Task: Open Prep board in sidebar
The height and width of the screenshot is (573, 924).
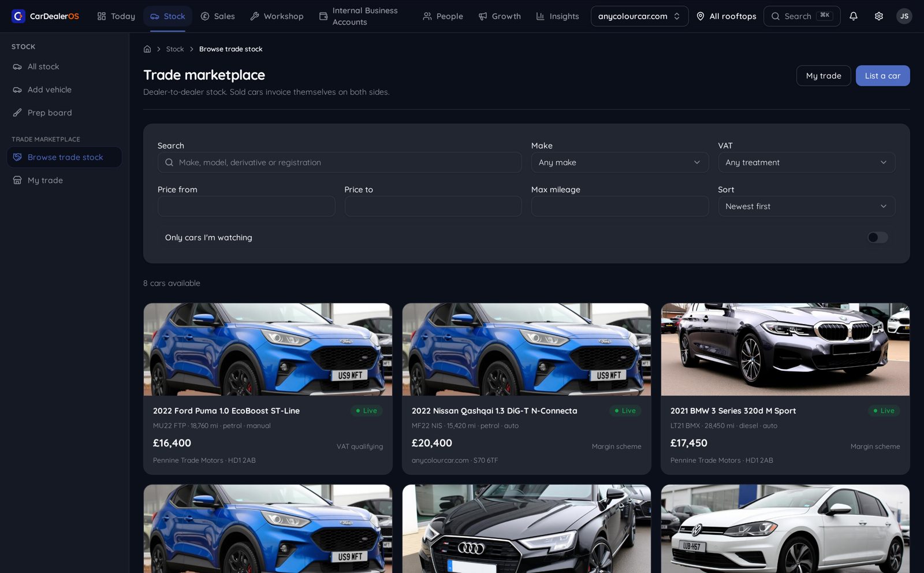Action: 64,113
